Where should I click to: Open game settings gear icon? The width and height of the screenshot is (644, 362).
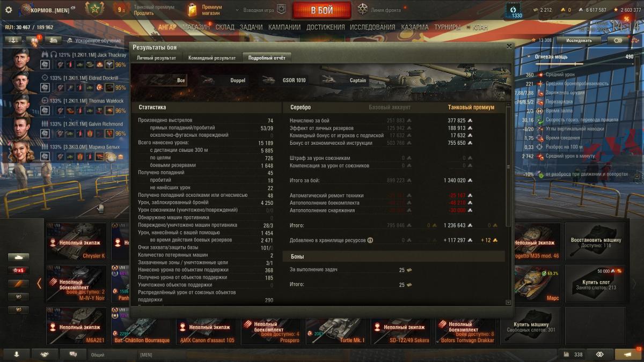8,10
